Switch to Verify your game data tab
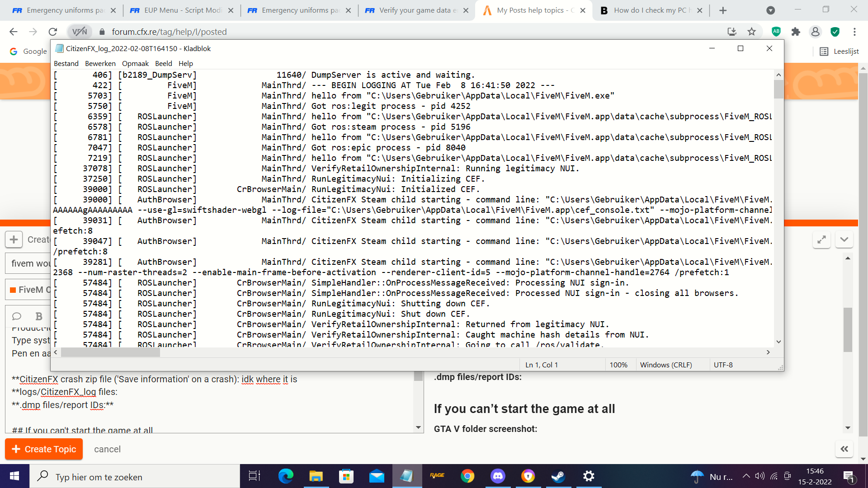 pyautogui.click(x=417, y=10)
